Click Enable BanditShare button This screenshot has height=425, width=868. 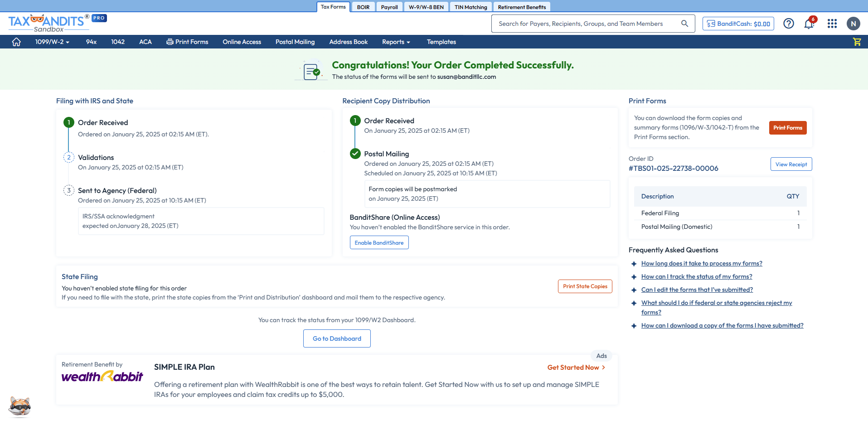click(x=379, y=242)
